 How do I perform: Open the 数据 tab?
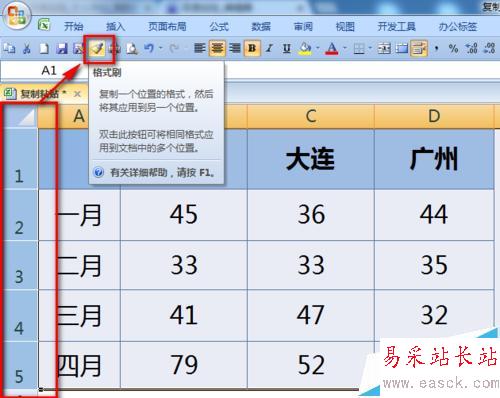261,26
